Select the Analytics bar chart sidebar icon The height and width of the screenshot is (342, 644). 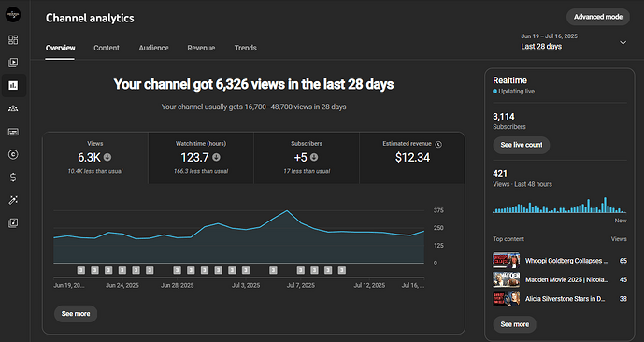pyautogui.click(x=13, y=85)
